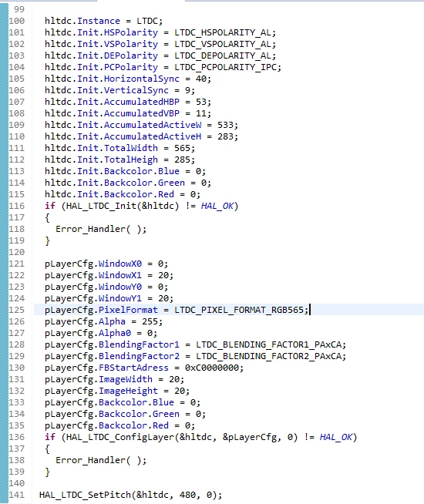Viewport: 424px width, 504px height.
Task: Click line number 125 in gutter
Action: click(x=17, y=310)
